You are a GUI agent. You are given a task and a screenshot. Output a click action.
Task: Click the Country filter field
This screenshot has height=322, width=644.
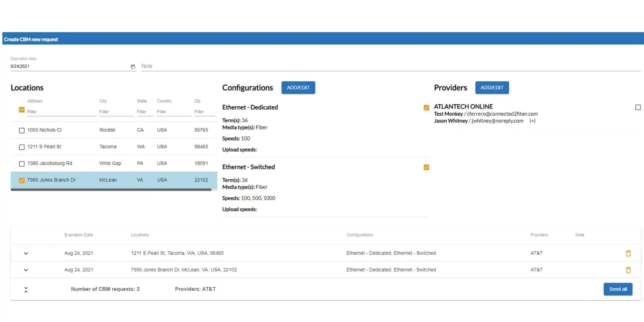click(x=174, y=112)
